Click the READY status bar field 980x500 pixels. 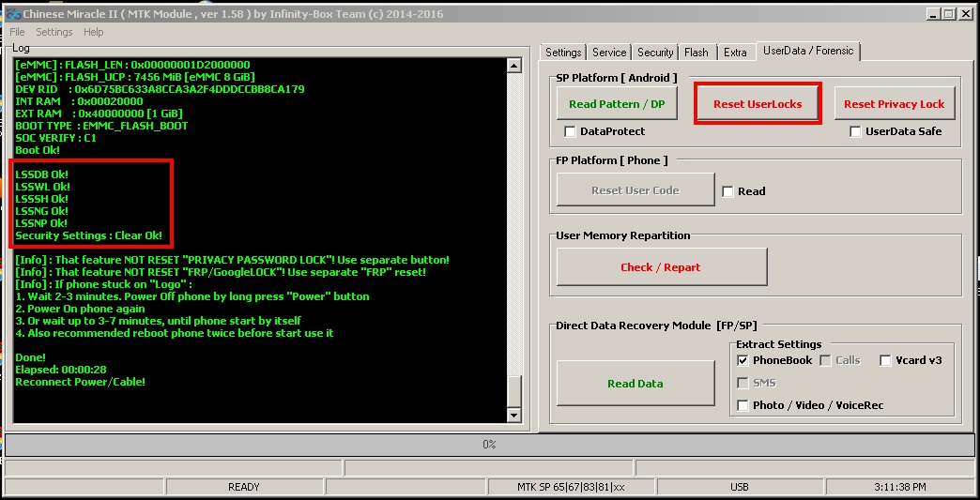(244, 487)
